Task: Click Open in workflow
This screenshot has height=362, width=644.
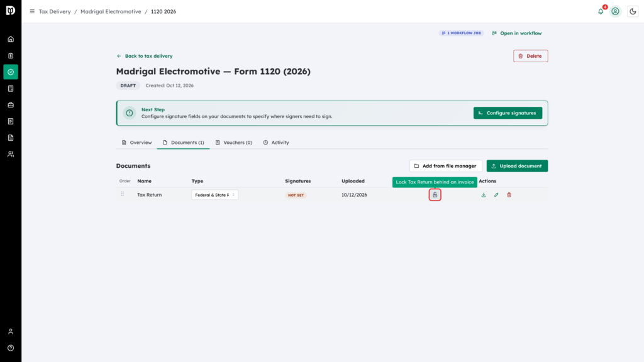Action: pos(517,33)
